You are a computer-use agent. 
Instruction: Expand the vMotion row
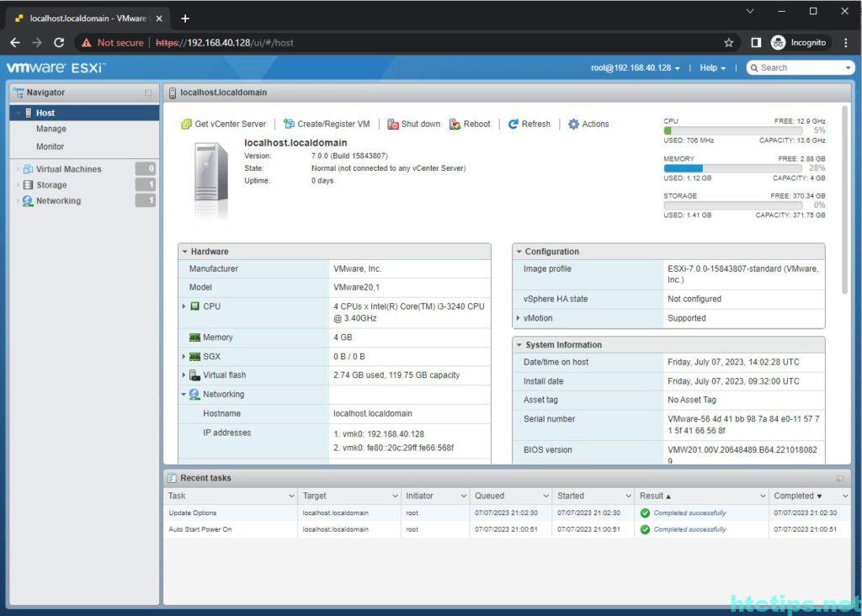(x=518, y=318)
